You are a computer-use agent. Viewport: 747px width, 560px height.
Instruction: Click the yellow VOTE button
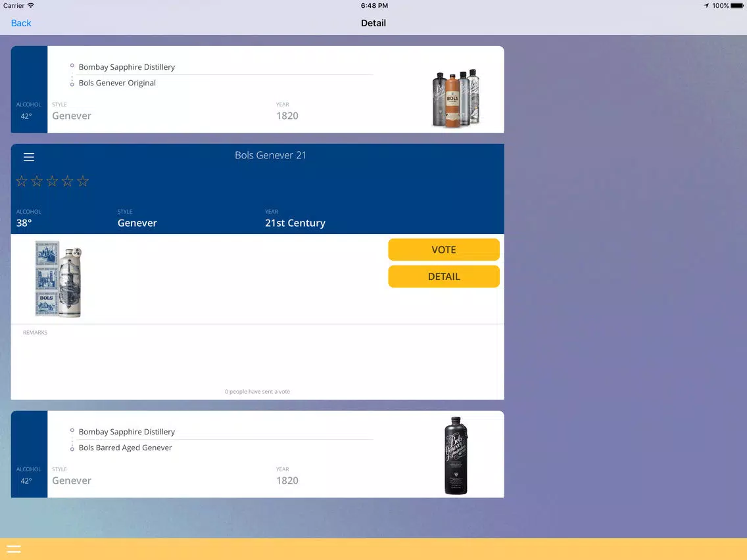pyautogui.click(x=443, y=250)
